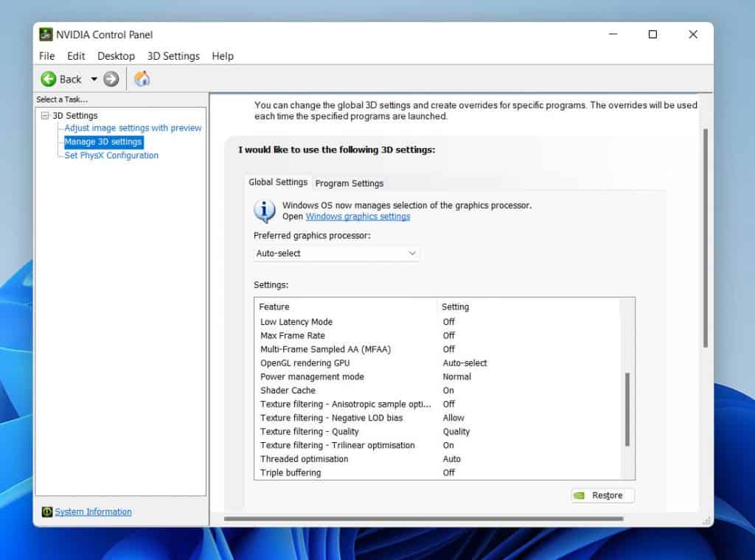Click the green Back arrow icon
The width and height of the screenshot is (755, 560).
(48, 79)
